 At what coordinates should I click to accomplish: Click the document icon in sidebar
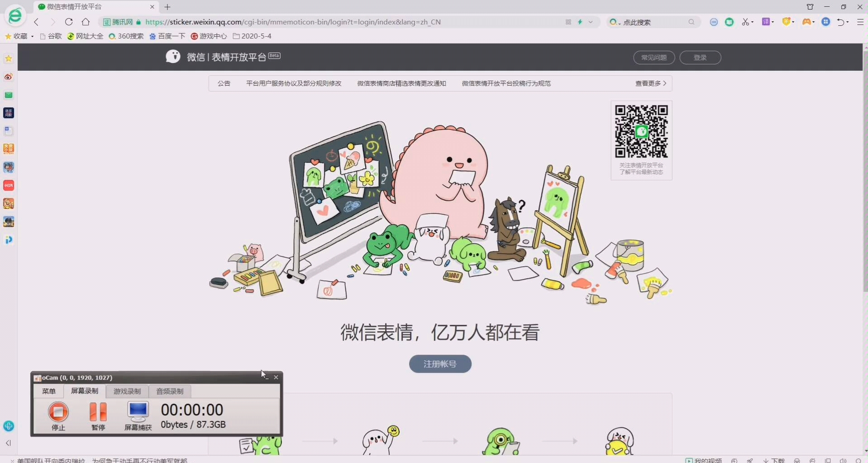tap(9, 131)
